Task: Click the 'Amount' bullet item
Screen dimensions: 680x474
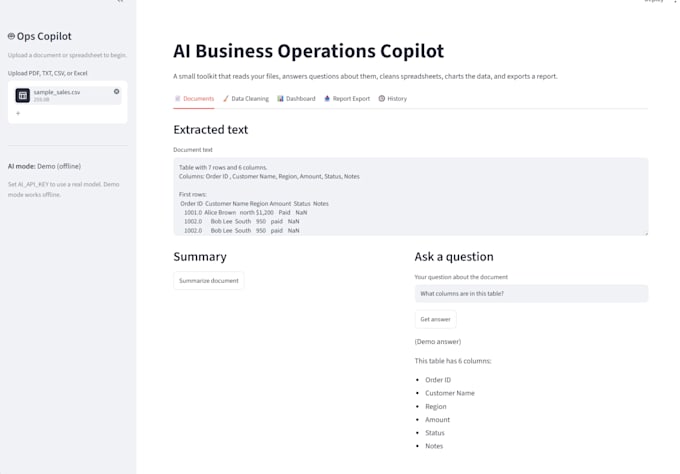Action: click(x=437, y=419)
